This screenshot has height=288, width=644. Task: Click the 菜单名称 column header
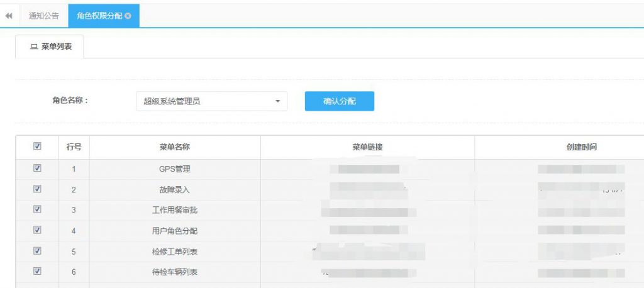tap(175, 147)
